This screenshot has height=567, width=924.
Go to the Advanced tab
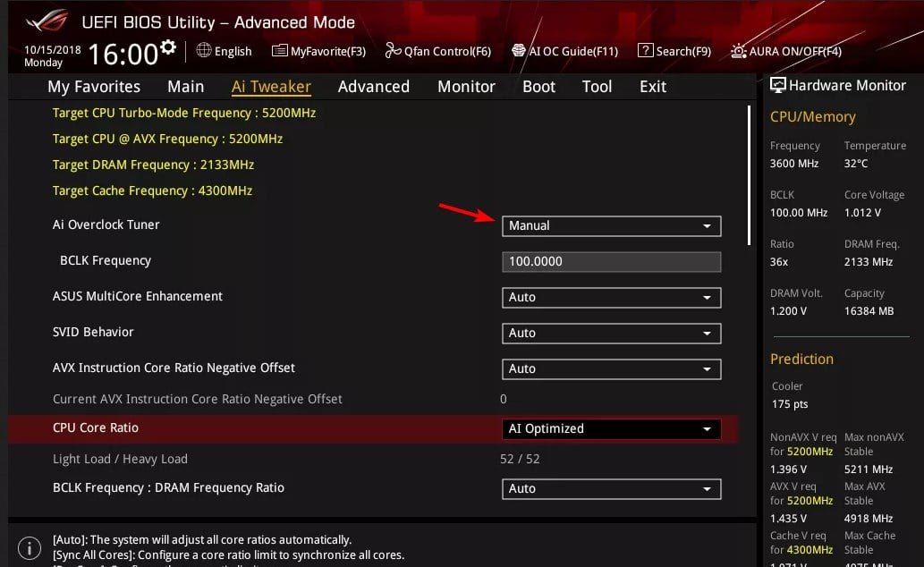pos(374,87)
